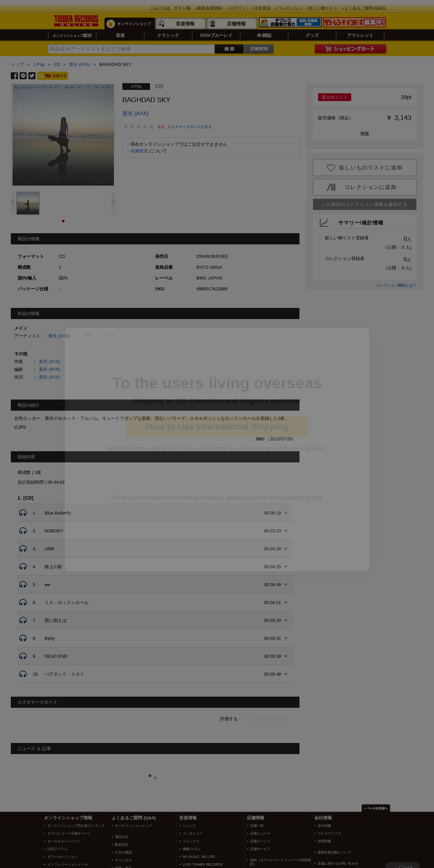Expand details for 路上の影 track

click(286, 566)
